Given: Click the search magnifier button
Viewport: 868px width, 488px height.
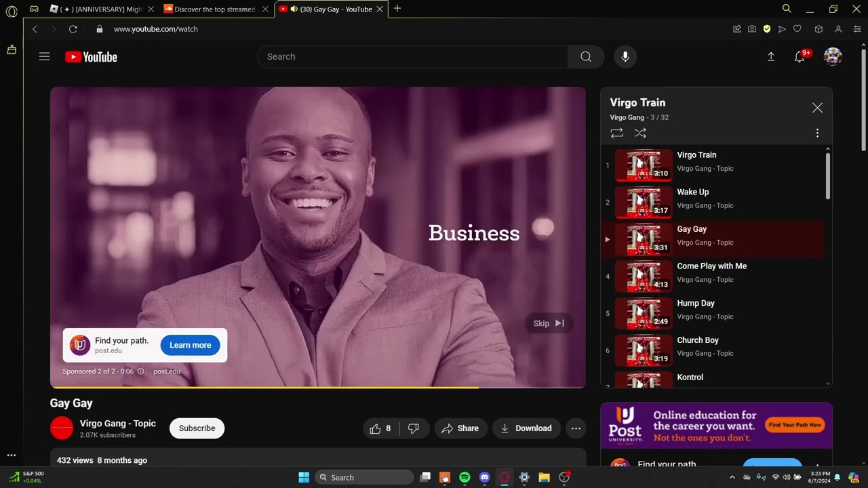Looking at the screenshot, I should point(586,57).
